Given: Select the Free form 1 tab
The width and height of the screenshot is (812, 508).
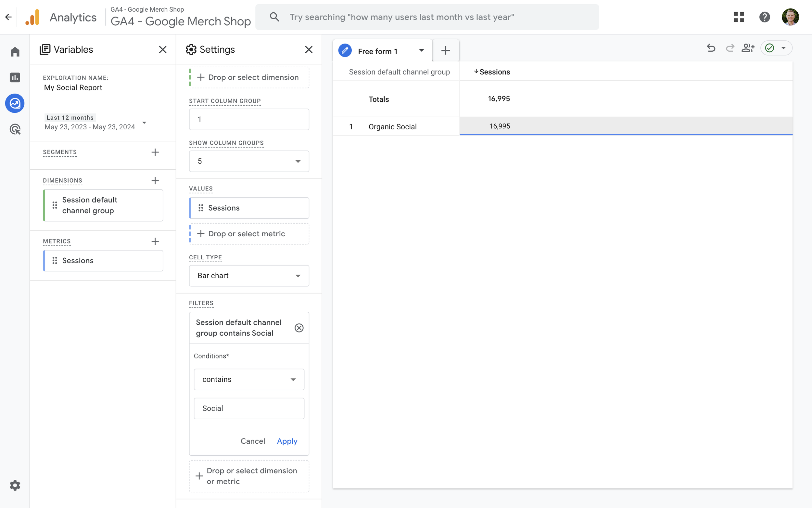Looking at the screenshot, I should coord(378,51).
